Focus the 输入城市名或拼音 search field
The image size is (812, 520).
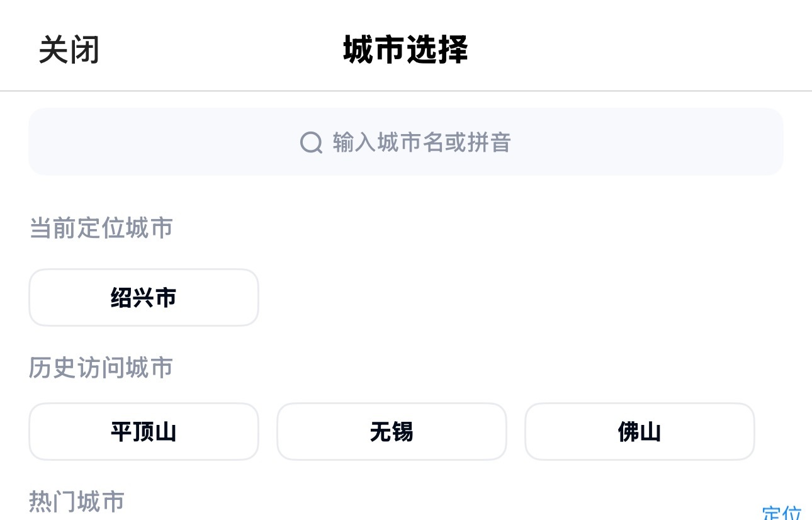coord(405,142)
